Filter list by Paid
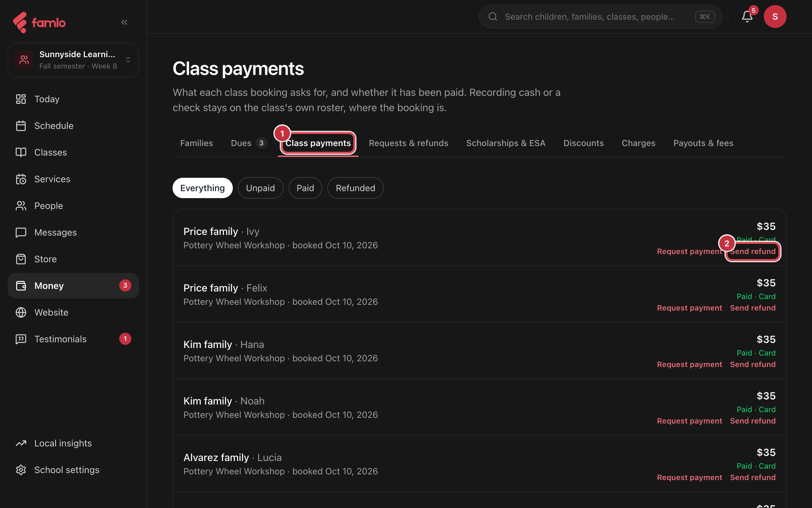Viewport: 812px width, 508px height. coord(305,188)
